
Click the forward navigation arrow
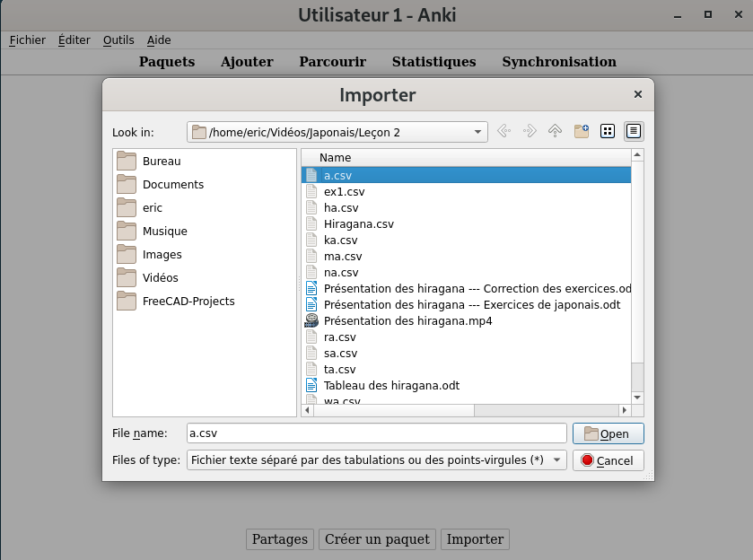pyautogui.click(x=530, y=131)
